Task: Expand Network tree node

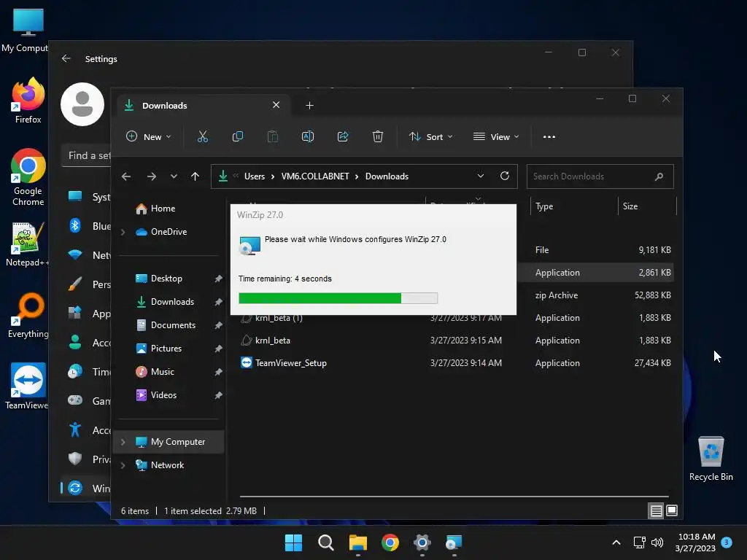Action: tap(123, 465)
